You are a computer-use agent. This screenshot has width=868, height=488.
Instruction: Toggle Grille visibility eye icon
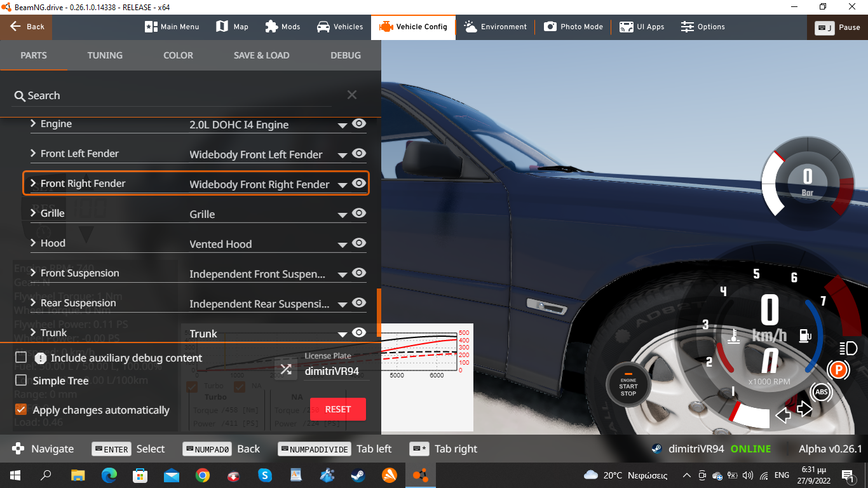click(x=359, y=213)
